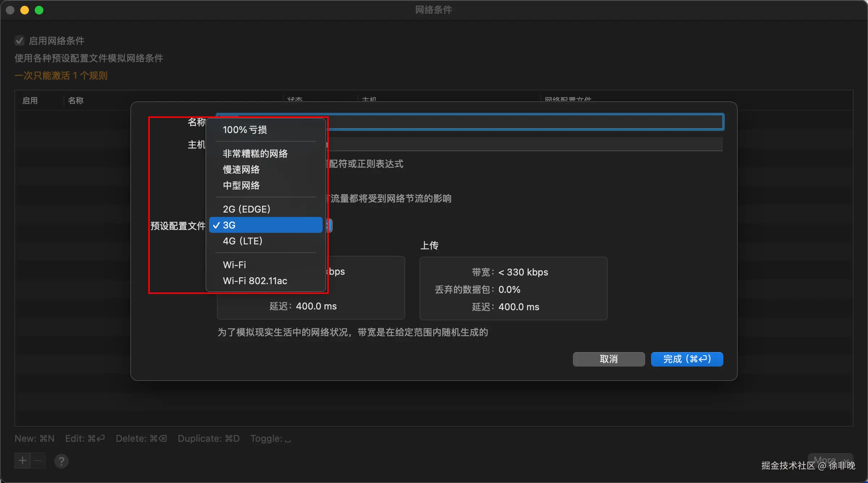Screen dimensions: 868x483
Task: Click the 取消 button
Action: click(609, 359)
